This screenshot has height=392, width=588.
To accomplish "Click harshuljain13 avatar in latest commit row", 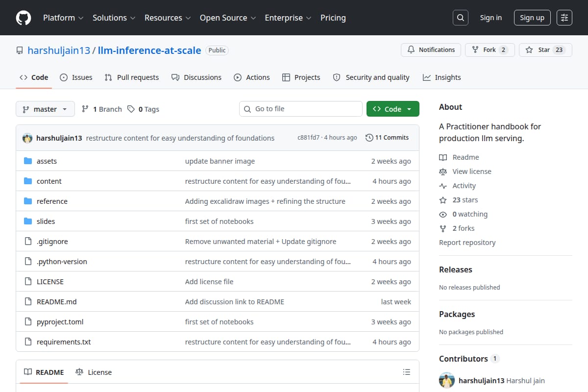I will (27, 138).
